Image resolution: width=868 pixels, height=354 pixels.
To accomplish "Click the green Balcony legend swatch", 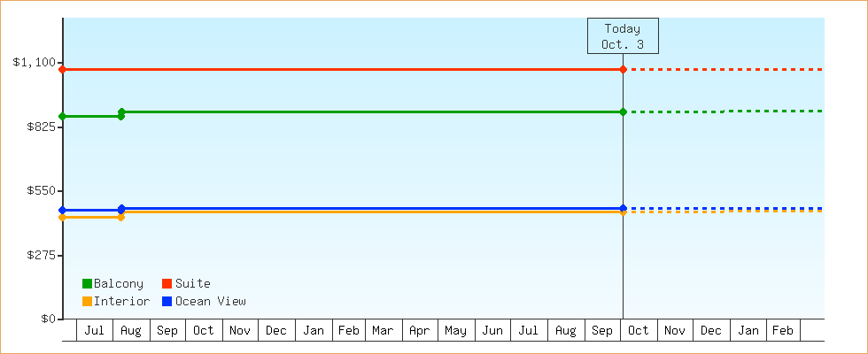I will coord(87,284).
